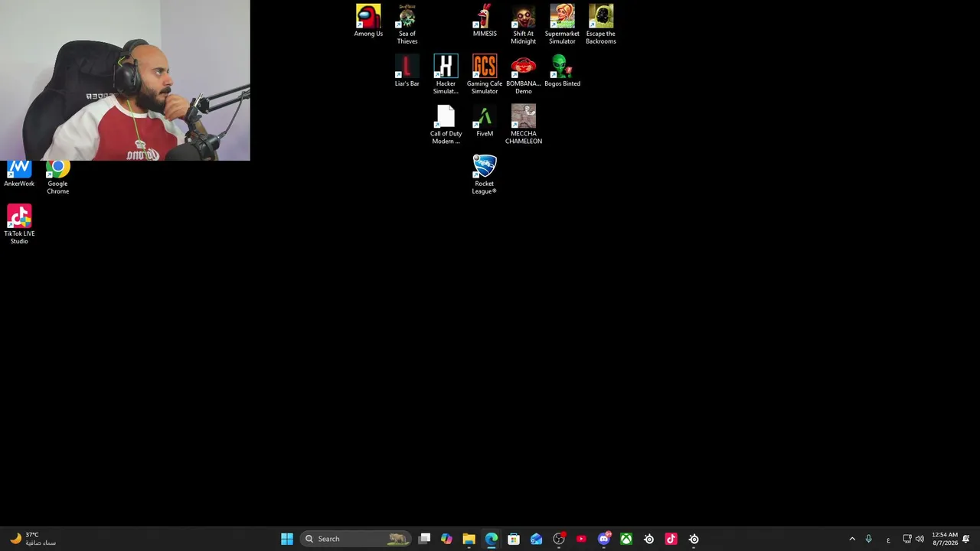980x551 pixels.
Task: Switch to Microsoft Edge in the taskbar
Action: [492, 539]
